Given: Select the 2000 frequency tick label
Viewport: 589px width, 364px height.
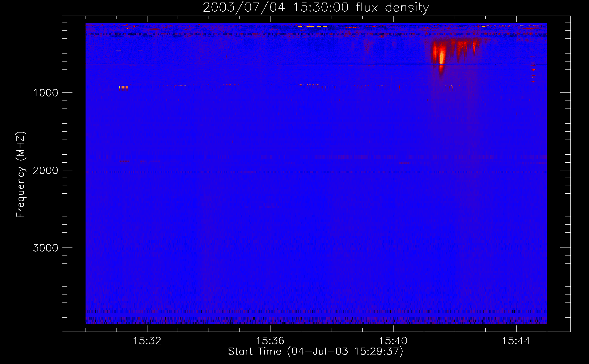Looking at the screenshot, I should point(46,170).
